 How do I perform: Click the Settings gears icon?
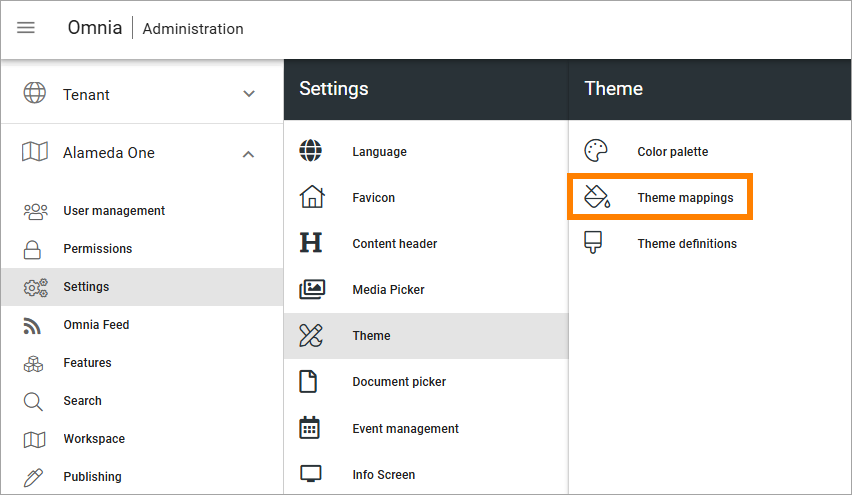point(36,287)
